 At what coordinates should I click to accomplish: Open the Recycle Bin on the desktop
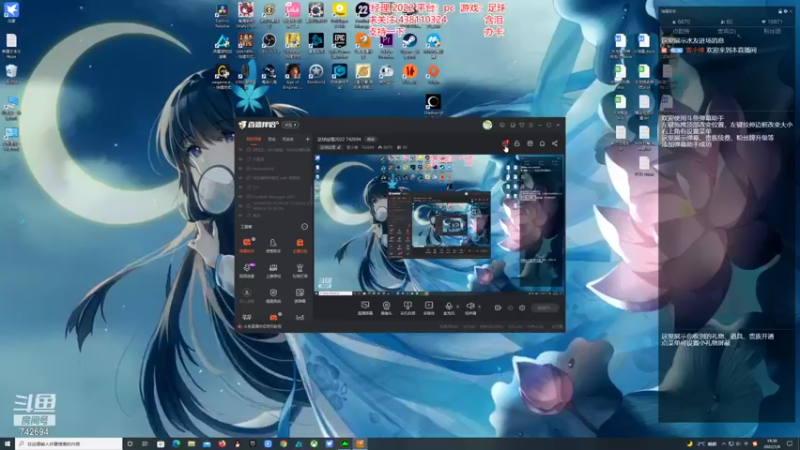tap(11, 73)
